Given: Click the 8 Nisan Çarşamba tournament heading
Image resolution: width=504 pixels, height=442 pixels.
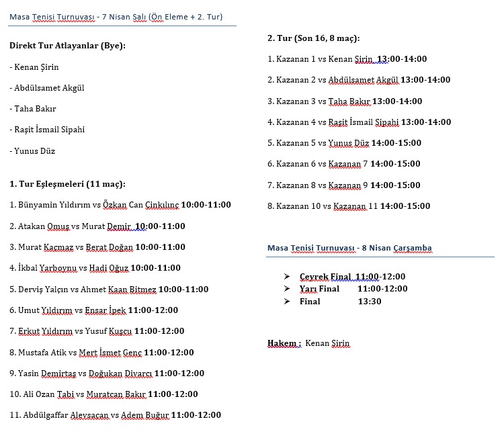Looking at the screenshot, I should pos(349,248).
